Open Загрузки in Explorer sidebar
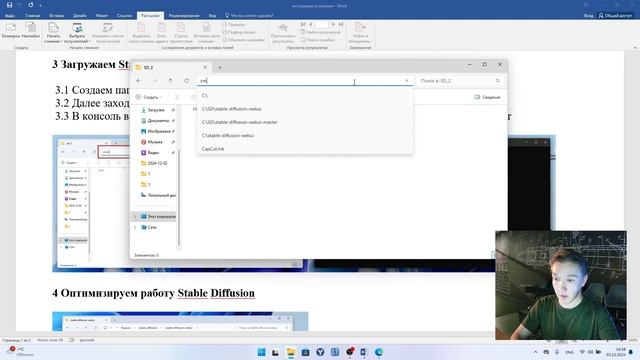 (x=156, y=110)
